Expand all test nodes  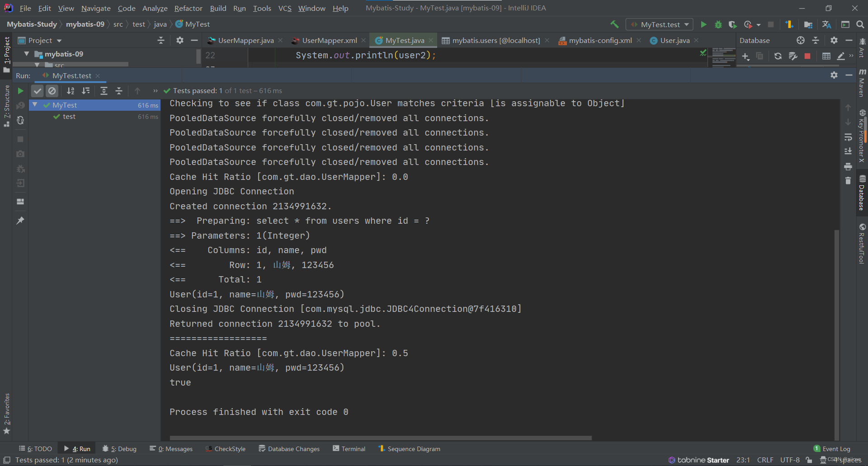(104, 91)
